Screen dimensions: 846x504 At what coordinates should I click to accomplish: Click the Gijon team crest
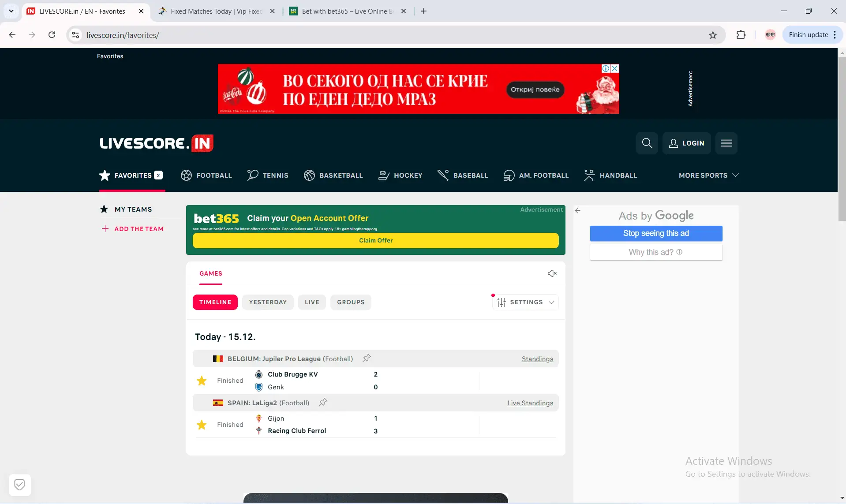[x=259, y=418]
